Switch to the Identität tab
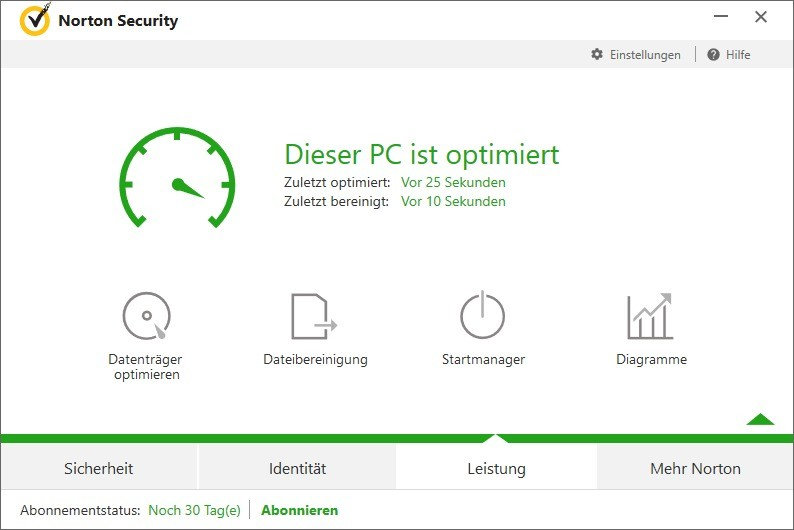794x530 pixels. 297,468
